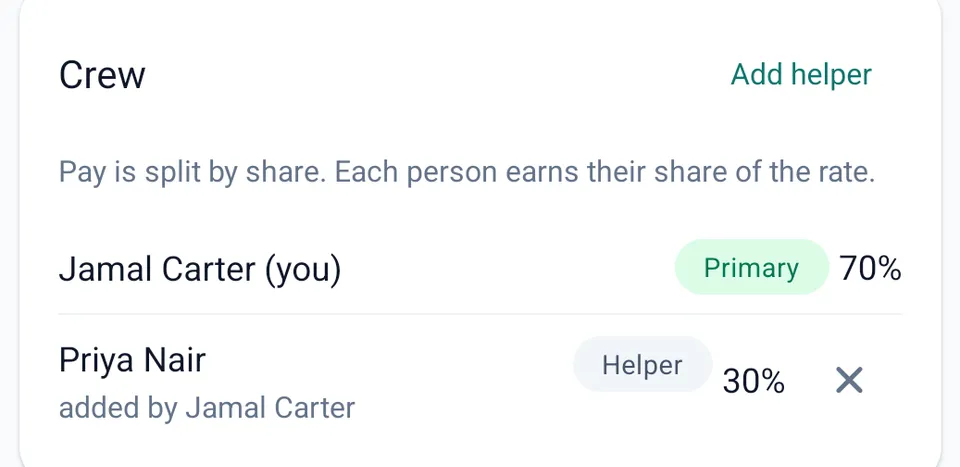960x467 pixels.
Task: Click the percent sign in 30%
Action: [773, 381]
